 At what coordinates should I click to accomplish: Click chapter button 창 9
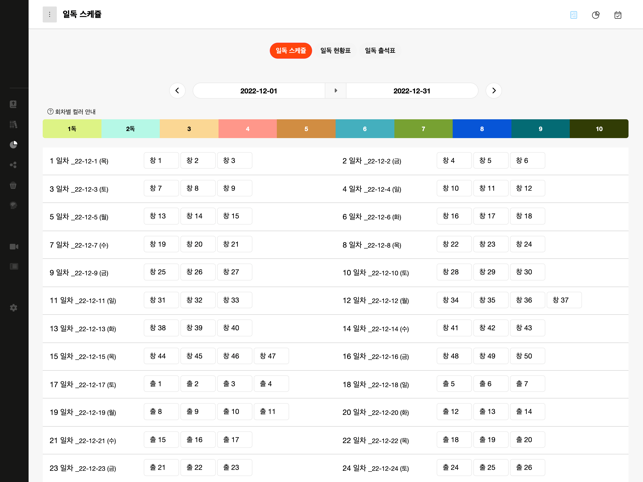235,188
